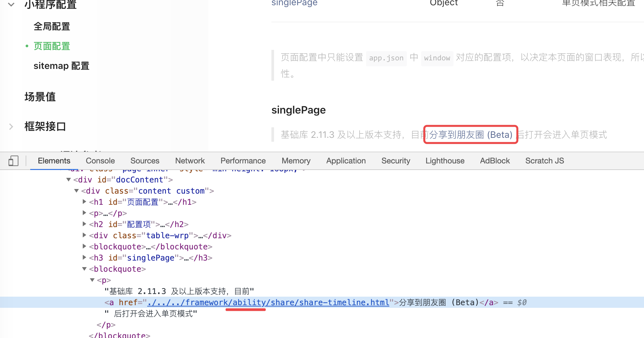Collapse the 小程序配置 sidebar section chevron

pyautogui.click(x=11, y=5)
